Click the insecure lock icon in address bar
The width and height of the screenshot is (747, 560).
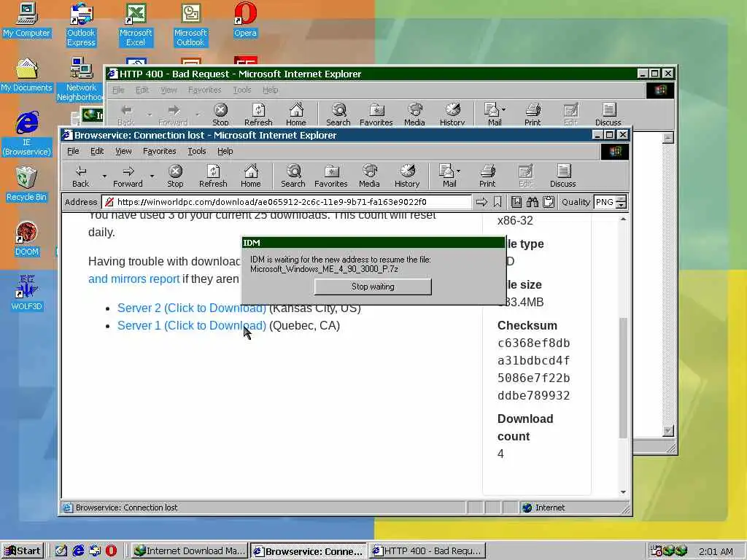(x=109, y=202)
